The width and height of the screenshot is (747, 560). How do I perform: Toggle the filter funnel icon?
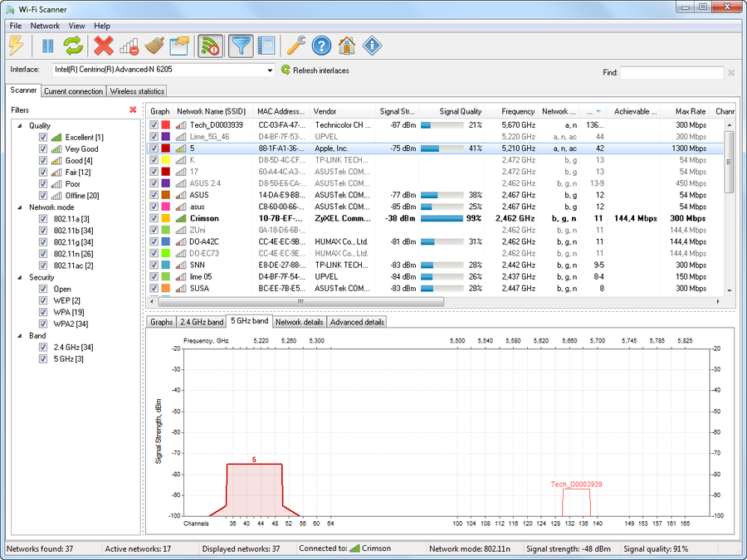(x=241, y=46)
